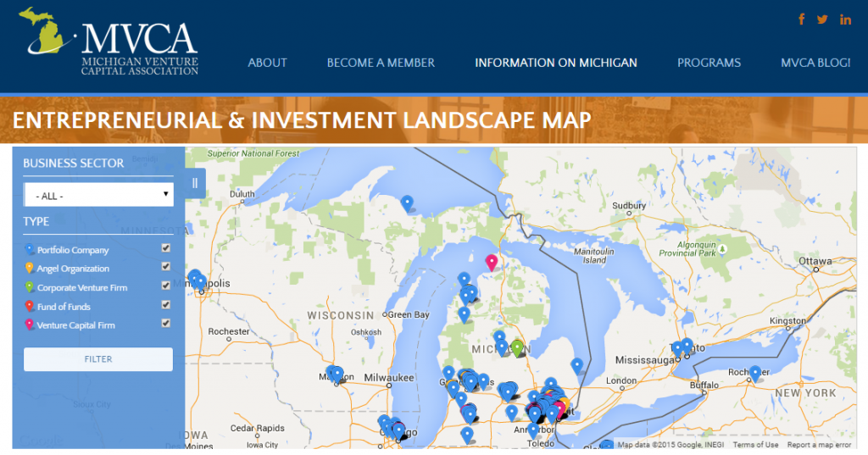Uncheck the Portfolio Company checkbox
Screen dimensions: 868x455
pyautogui.click(x=166, y=248)
